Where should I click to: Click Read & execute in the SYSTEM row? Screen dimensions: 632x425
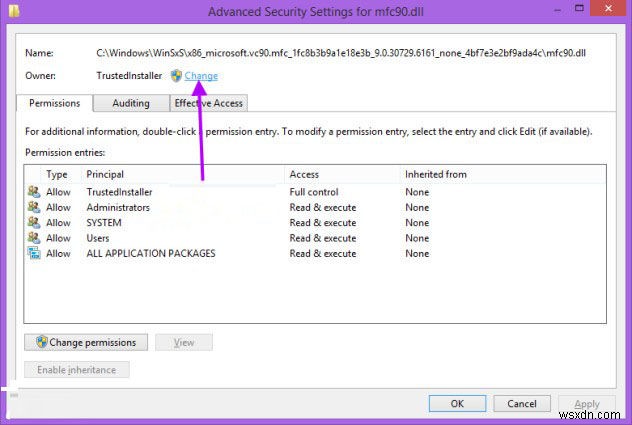click(x=323, y=223)
